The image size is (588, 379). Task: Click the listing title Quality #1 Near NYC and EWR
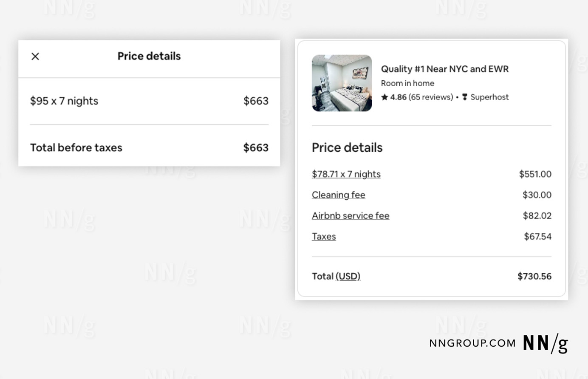pyautogui.click(x=444, y=69)
